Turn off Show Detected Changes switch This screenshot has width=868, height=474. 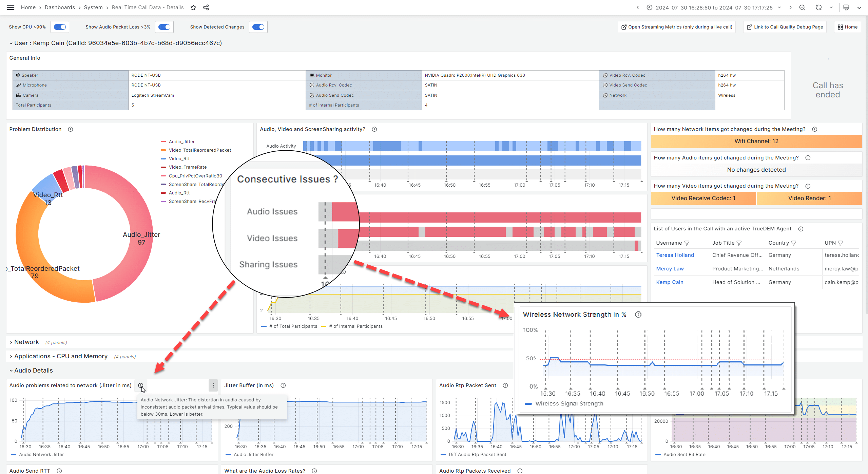click(258, 27)
